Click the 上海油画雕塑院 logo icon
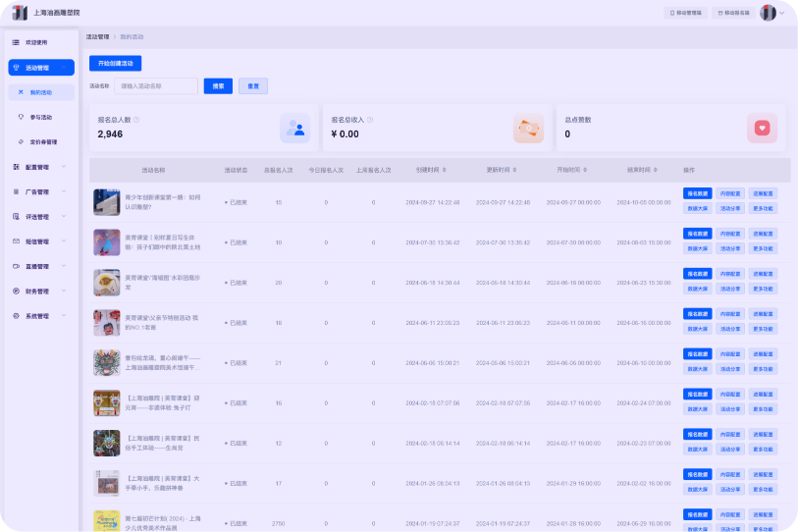The height and width of the screenshot is (532, 798). (20, 13)
